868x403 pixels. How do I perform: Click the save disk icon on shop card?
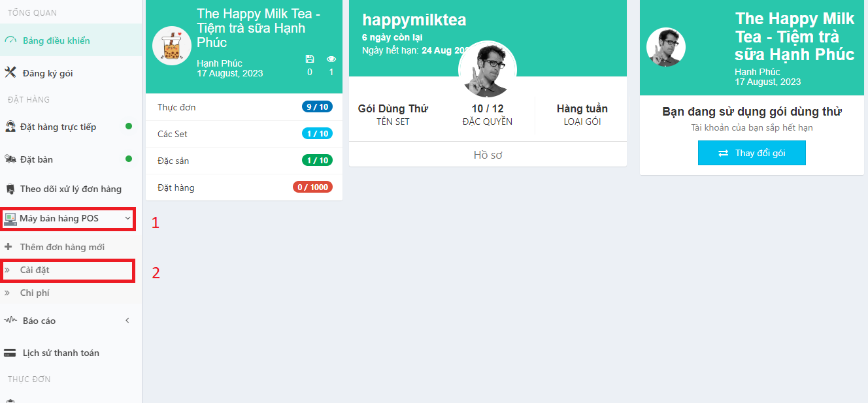pos(310,59)
